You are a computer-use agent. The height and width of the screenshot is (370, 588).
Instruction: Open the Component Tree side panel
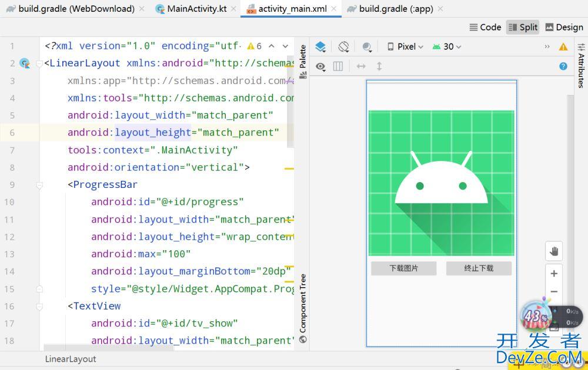[x=303, y=308]
